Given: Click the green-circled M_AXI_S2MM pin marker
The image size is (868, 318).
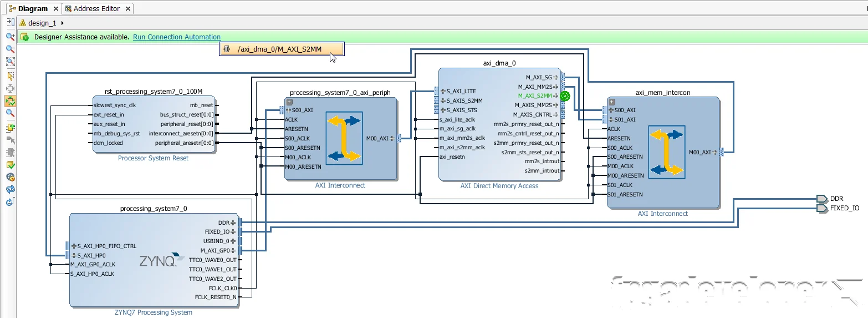Looking at the screenshot, I should tap(565, 96).
